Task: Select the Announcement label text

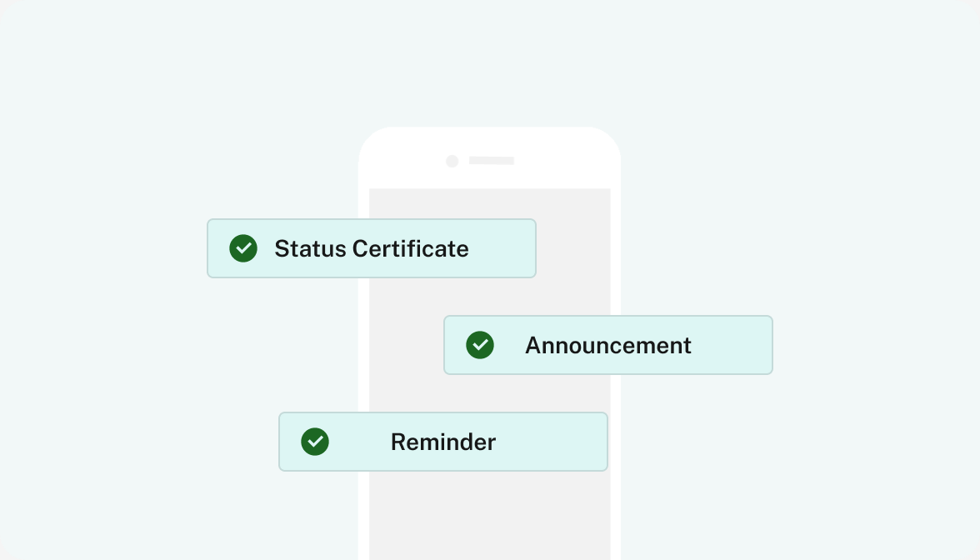Action: (608, 346)
